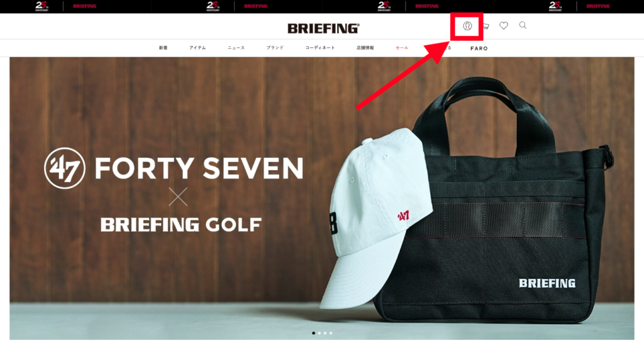The width and height of the screenshot is (644, 348).
Task: Select the first carousel dot indicator
Action: pos(314,333)
